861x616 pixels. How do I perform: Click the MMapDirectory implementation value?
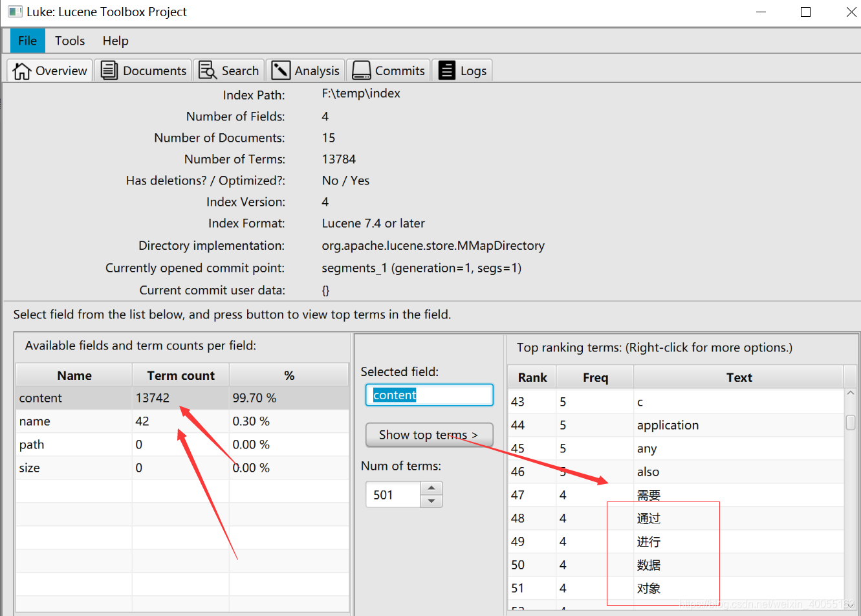coord(433,245)
